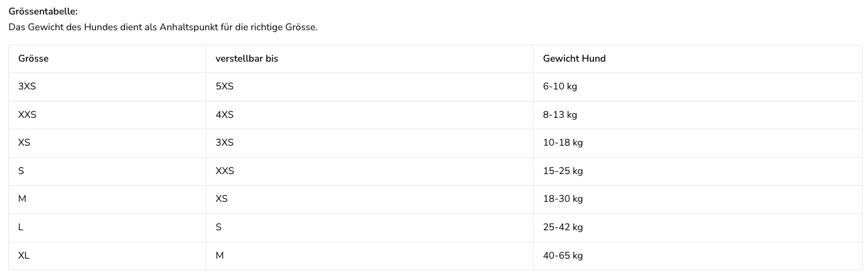868x278 pixels.
Task: Click the 6-10 kg weight cell
Action: coord(698,86)
